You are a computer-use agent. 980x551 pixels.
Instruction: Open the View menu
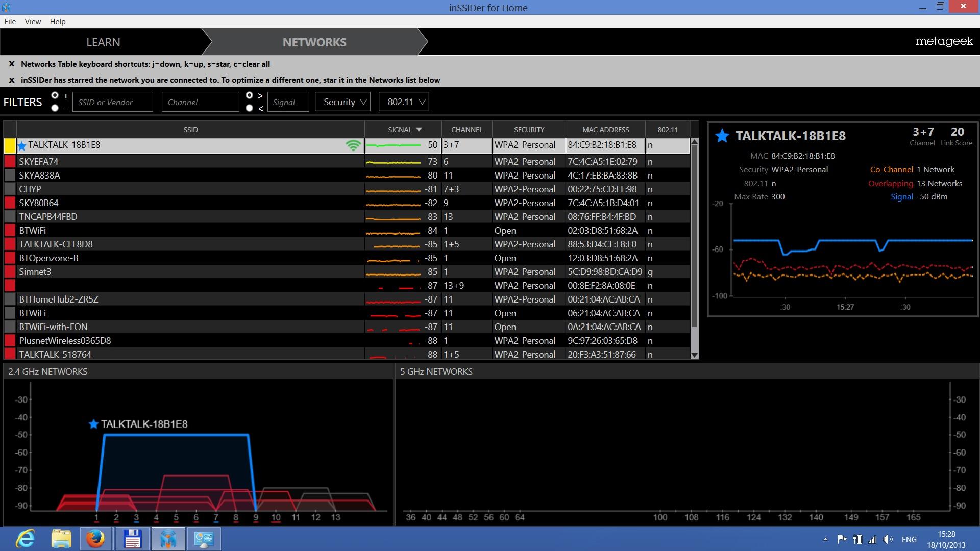click(x=33, y=21)
